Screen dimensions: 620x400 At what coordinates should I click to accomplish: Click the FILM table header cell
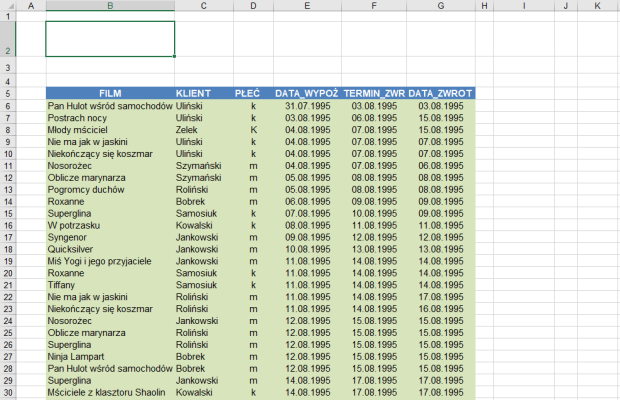click(109, 93)
